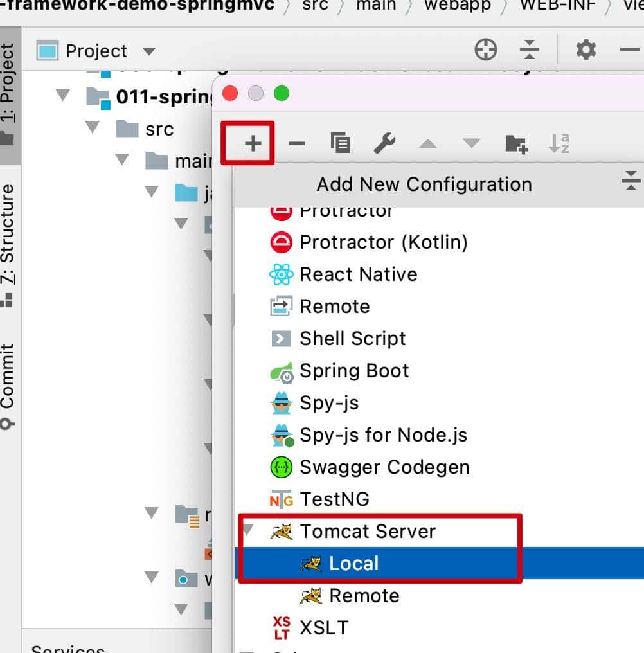Collapse the webapp folder node
This screenshot has height=653, width=644.
(151, 577)
